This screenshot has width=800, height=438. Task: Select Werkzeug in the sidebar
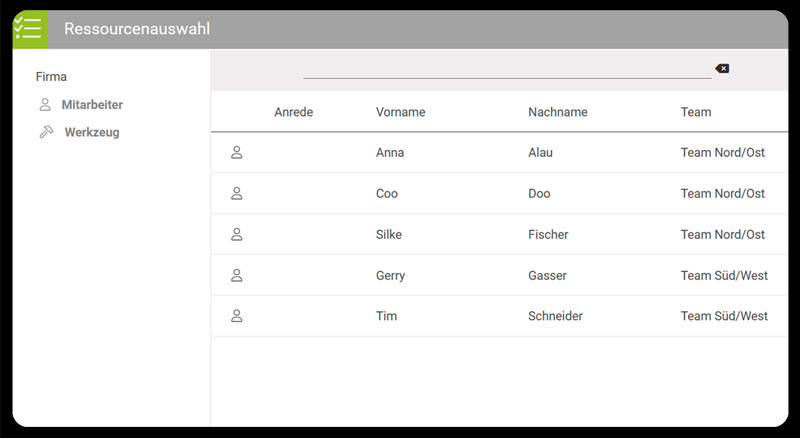(x=91, y=132)
